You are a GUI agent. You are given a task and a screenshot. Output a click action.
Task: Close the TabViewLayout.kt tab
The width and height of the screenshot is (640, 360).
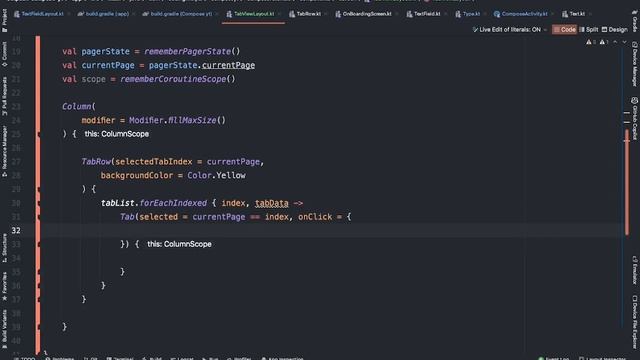point(280,14)
